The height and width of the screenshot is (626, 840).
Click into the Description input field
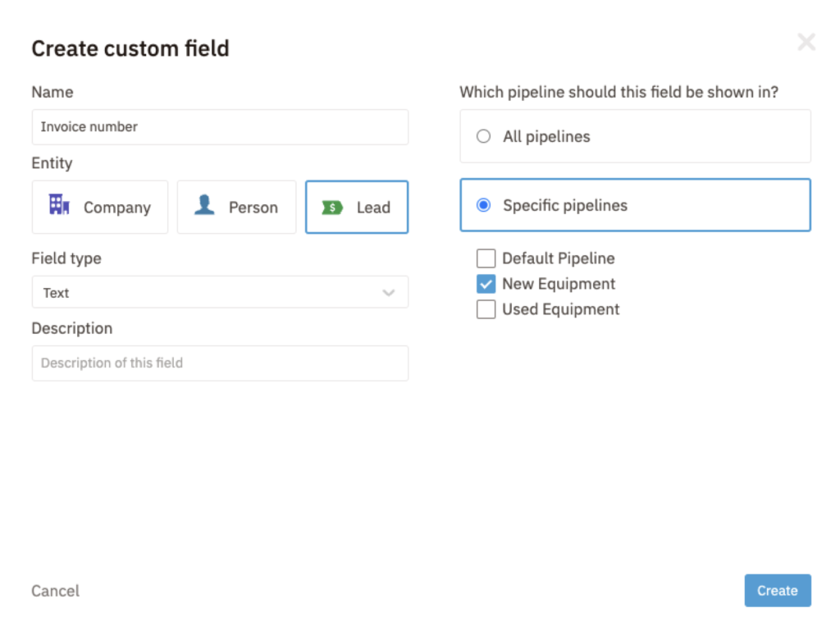(219, 363)
